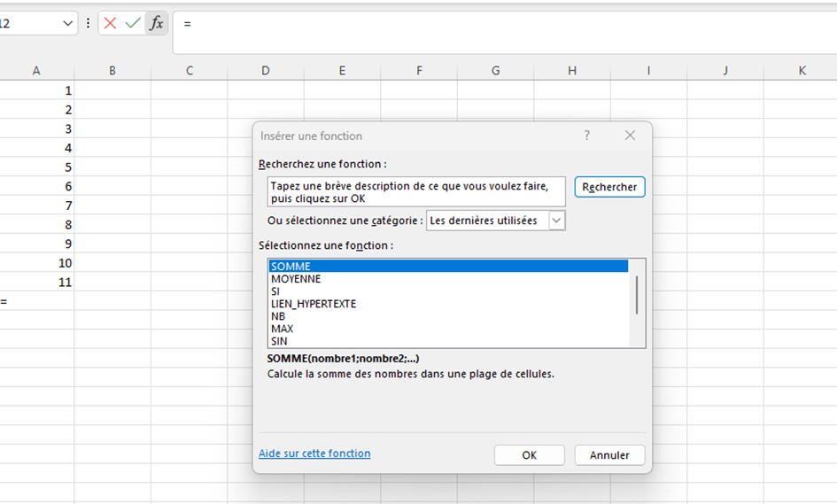This screenshot has width=837, height=504.
Task: Choose LIEN_HYPERTEXTE from the function list
Action: (x=314, y=304)
